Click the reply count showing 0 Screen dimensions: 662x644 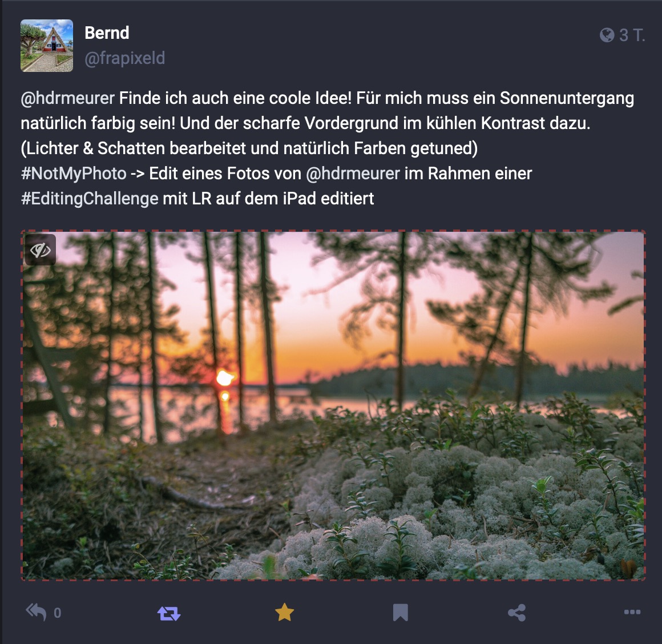click(58, 613)
